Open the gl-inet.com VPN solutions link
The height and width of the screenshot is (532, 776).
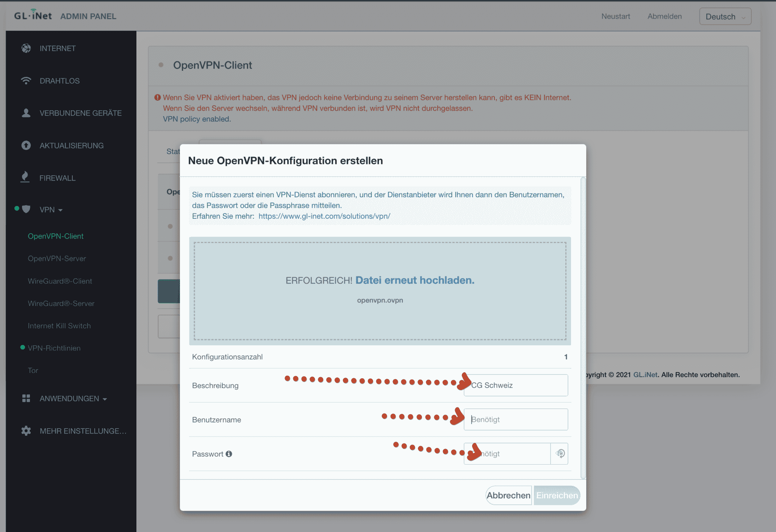[x=324, y=216]
